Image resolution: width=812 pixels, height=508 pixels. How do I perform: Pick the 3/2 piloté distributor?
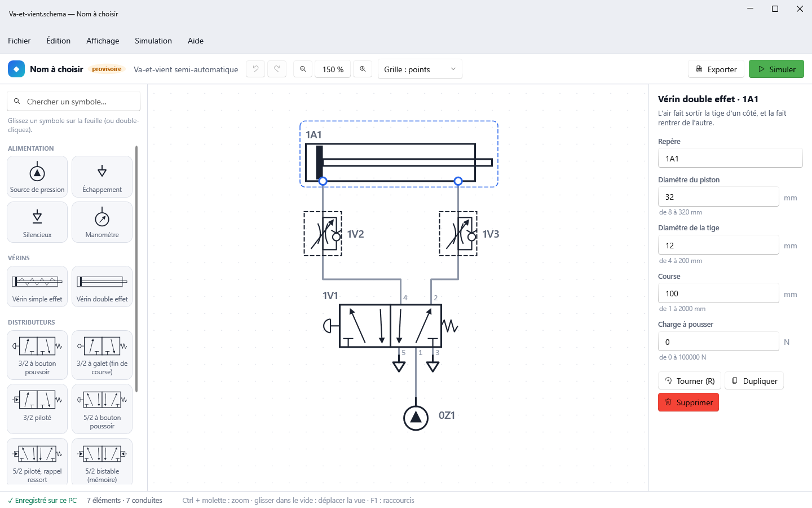pyautogui.click(x=37, y=409)
